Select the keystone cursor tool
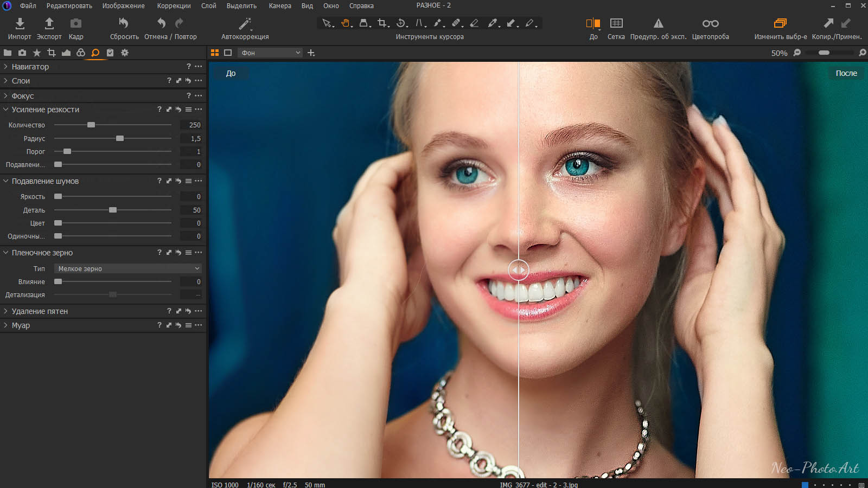This screenshot has height=488, width=868. pos(420,23)
